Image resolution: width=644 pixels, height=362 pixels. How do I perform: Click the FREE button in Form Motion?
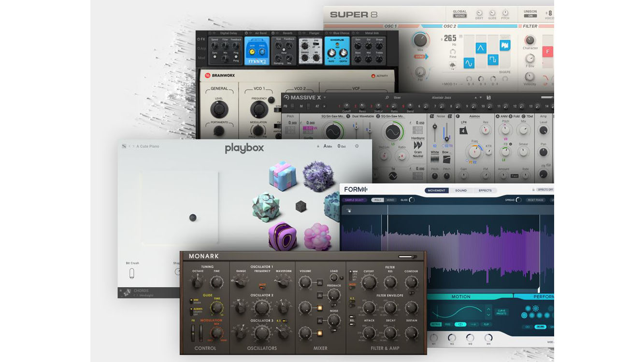pyautogui.click(x=448, y=324)
